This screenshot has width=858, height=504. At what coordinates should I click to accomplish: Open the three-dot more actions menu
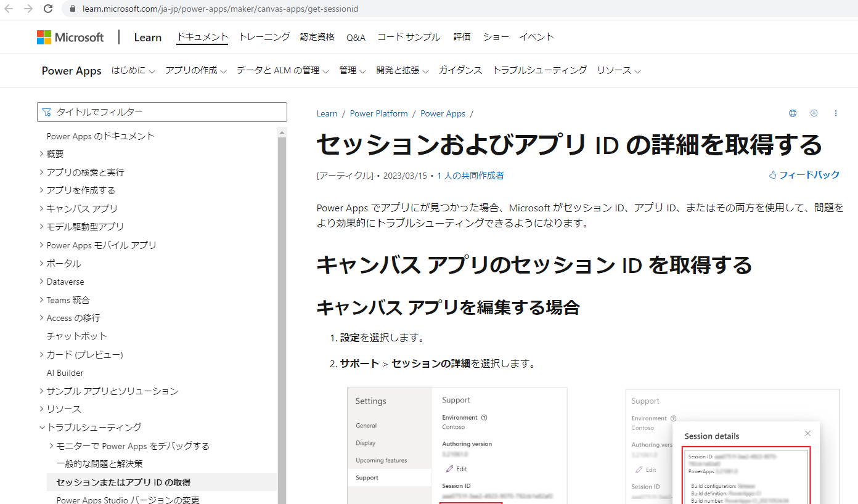836,113
